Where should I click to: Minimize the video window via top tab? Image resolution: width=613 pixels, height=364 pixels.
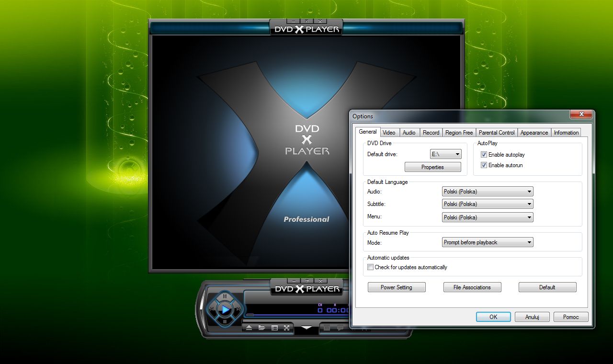(293, 22)
